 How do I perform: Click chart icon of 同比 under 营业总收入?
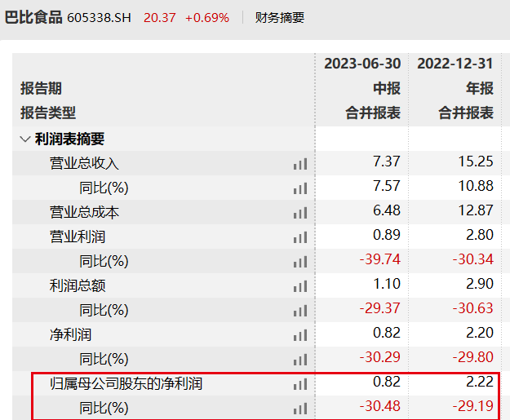tap(300, 188)
